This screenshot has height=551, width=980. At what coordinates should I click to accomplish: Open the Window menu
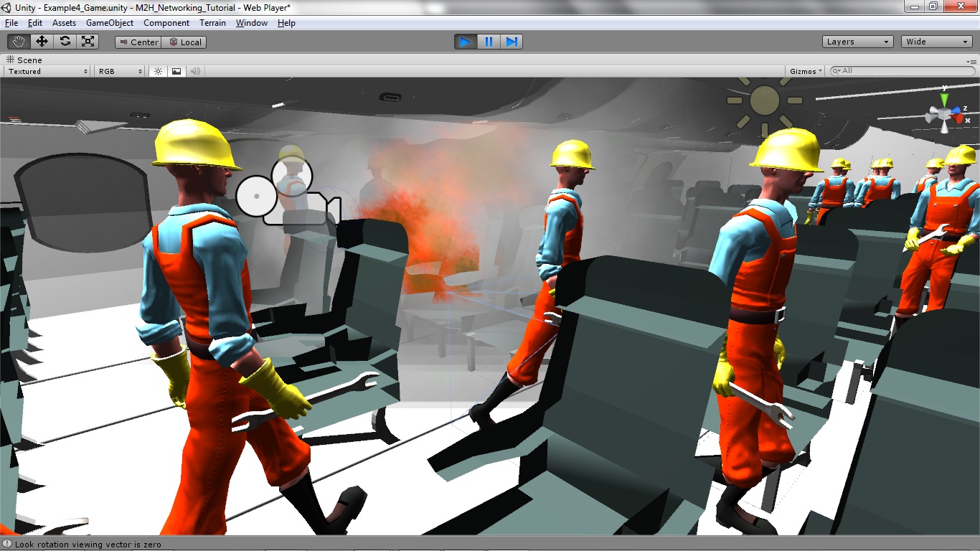[x=252, y=23]
